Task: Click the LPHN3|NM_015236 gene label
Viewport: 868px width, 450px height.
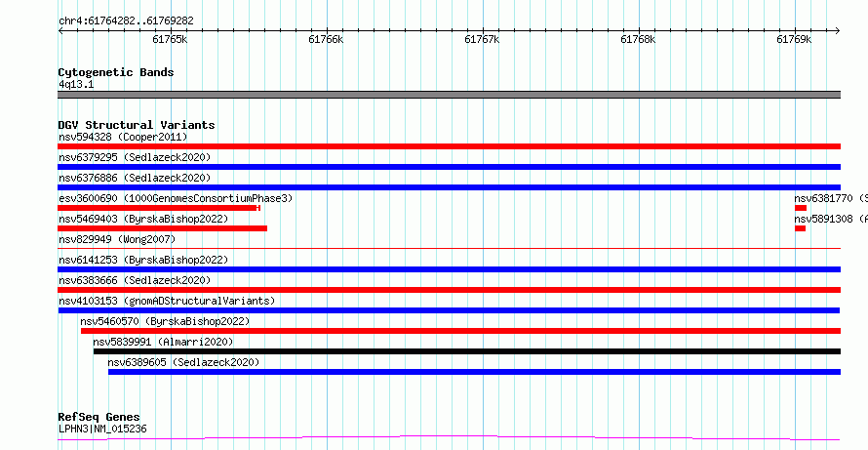Action: click(x=102, y=429)
